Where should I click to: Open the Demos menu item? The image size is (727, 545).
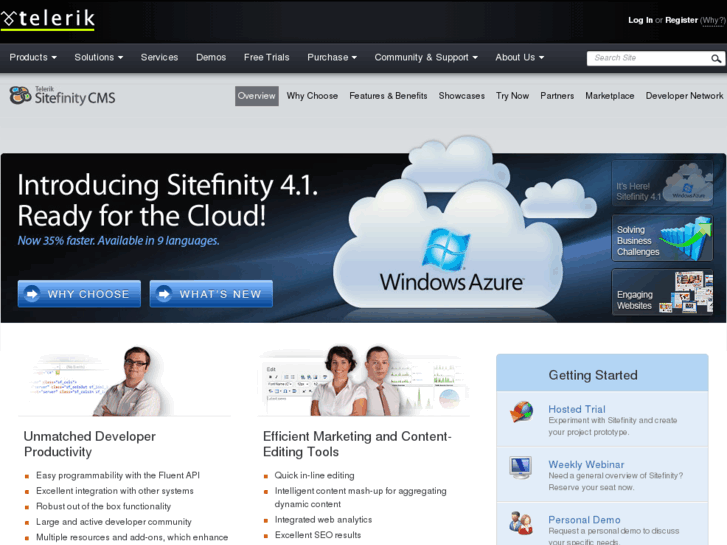211,58
